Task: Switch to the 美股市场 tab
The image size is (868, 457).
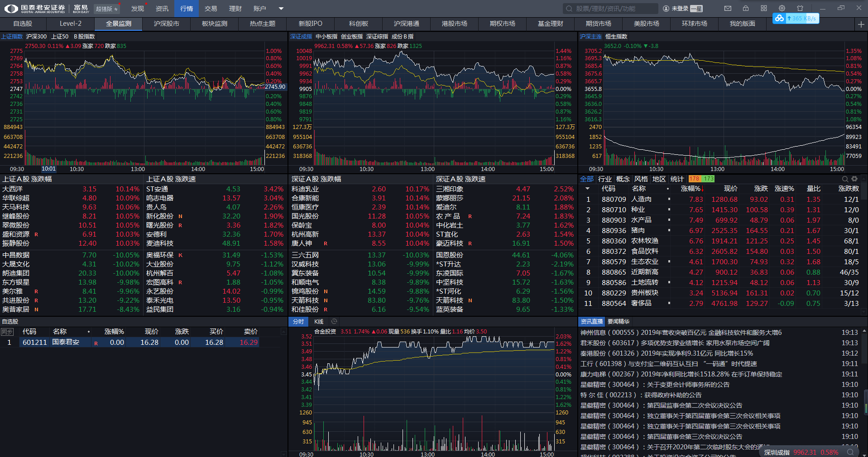Action: (647, 24)
